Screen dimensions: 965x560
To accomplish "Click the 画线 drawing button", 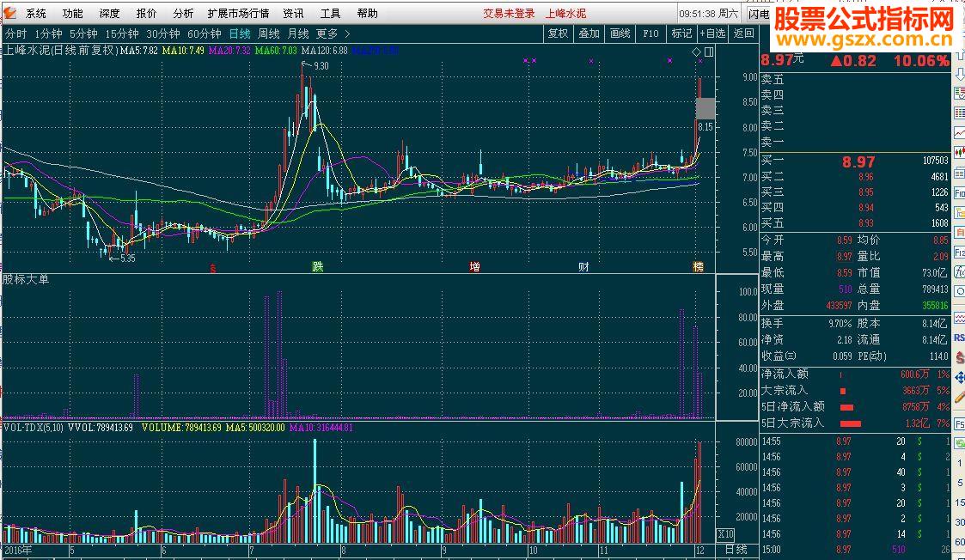I will pos(620,33).
